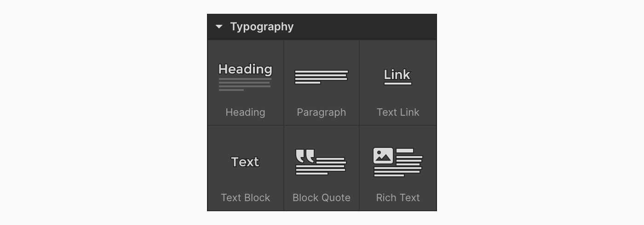Click the Text Block label
Screen dimensions: 644x225
click(x=245, y=197)
